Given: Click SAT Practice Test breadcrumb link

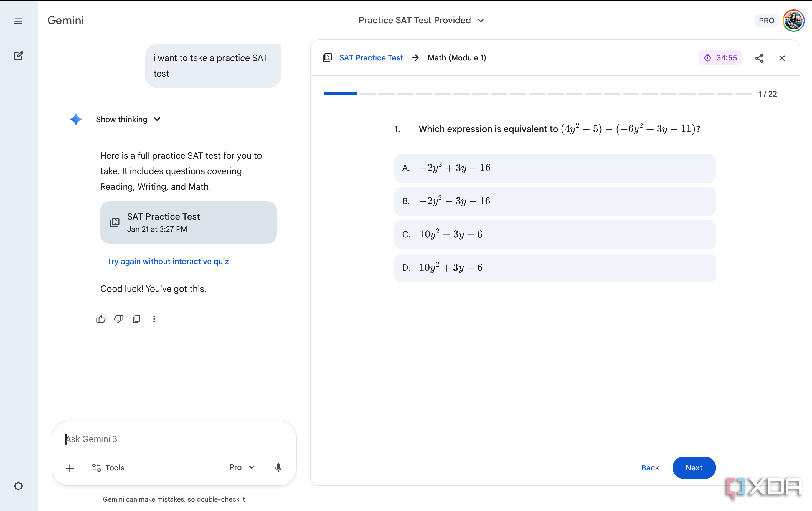Looking at the screenshot, I should (371, 58).
